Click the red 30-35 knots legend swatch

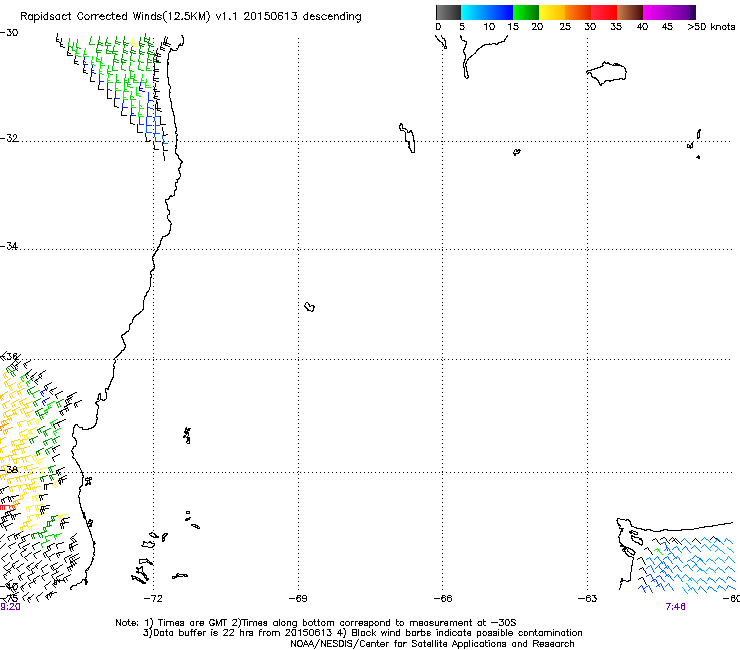604,12
